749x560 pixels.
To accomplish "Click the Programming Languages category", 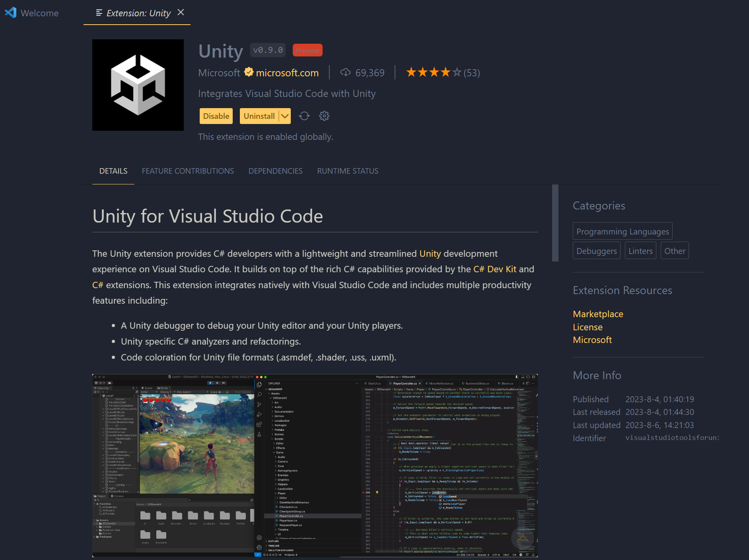I will [623, 231].
